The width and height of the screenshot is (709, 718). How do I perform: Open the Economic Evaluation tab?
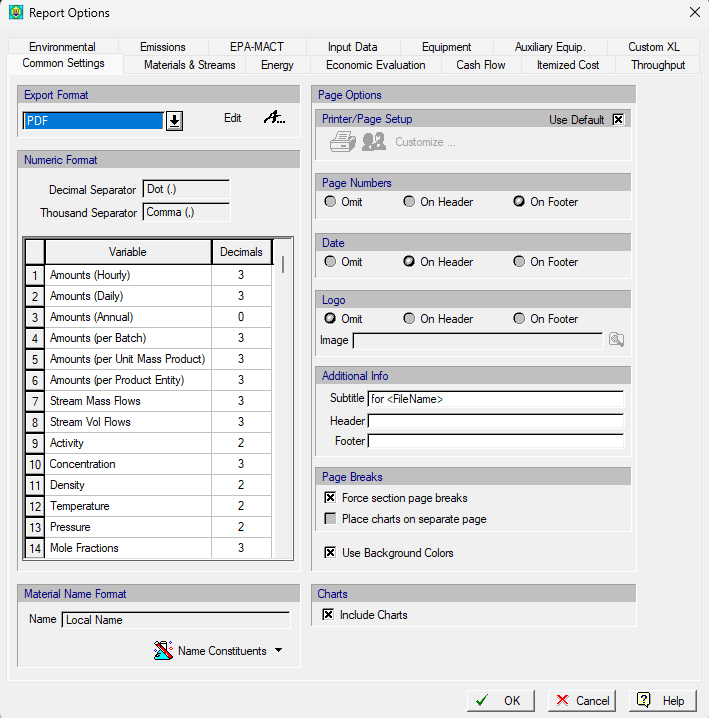point(376,65)
